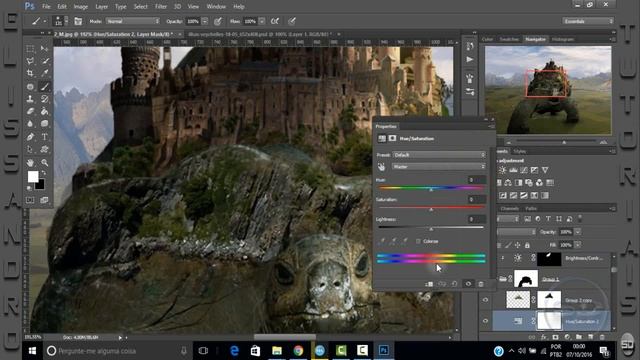Select the Hand tool in the toolbox
The width and height of the screenshot is (640, 360).
point(30,163)
